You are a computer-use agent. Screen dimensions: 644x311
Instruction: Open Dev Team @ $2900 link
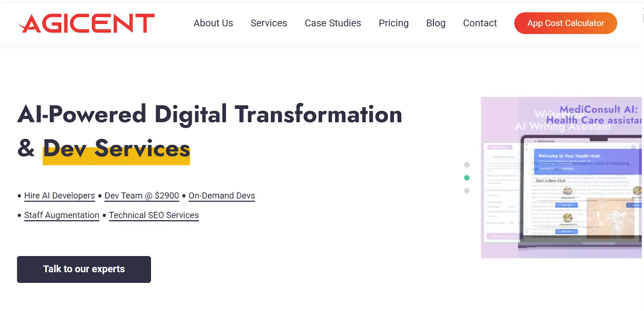point(142,196)
